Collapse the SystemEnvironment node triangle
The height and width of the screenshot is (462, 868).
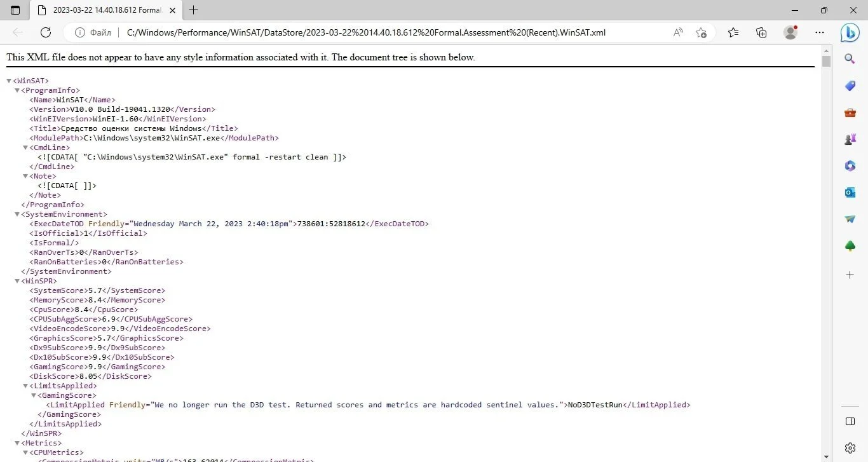(17, 214)
